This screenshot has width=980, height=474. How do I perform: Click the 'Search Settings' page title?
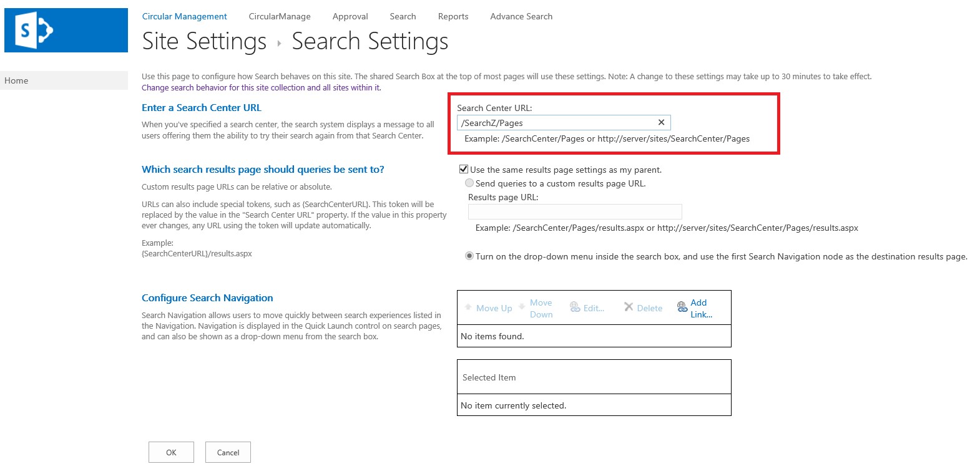tap(370, 41)
